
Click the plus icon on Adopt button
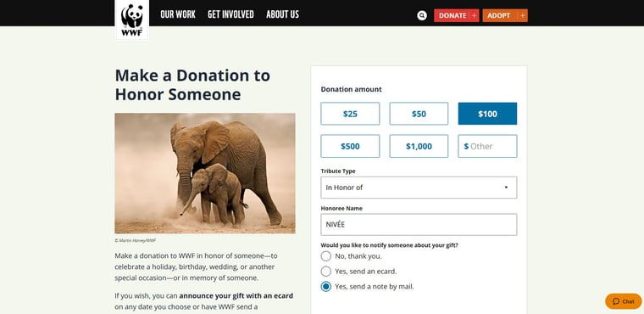522,15
